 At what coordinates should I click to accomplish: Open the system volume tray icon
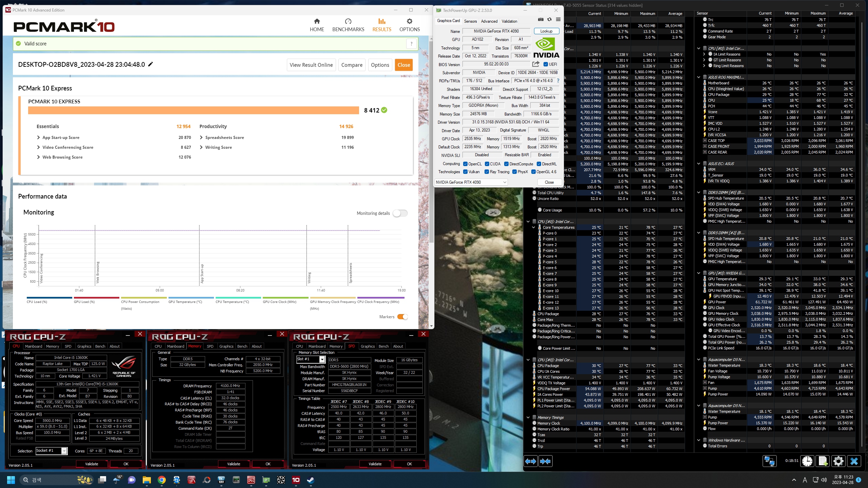click(x=824, y=480)
